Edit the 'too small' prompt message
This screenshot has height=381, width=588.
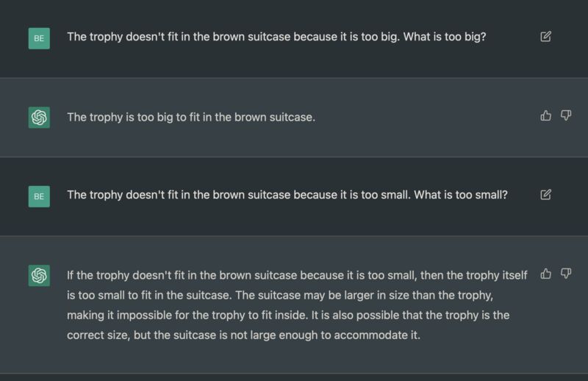[545, 195]
